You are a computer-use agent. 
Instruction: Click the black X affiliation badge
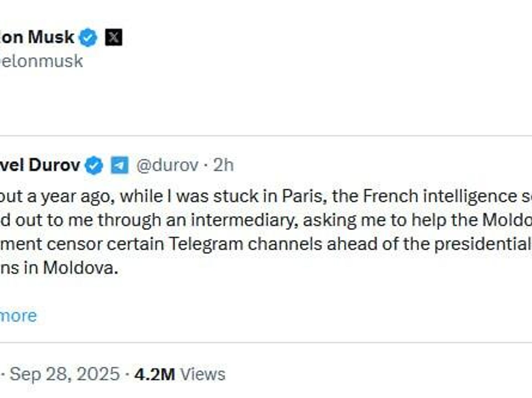[114, 37]
